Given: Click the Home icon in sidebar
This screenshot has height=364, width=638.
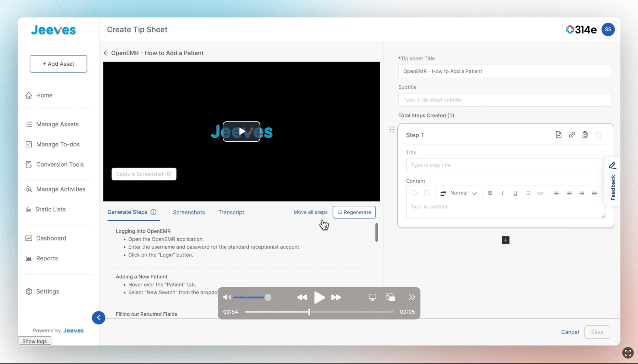Looking at the screenshot, I should pos(29,95).
